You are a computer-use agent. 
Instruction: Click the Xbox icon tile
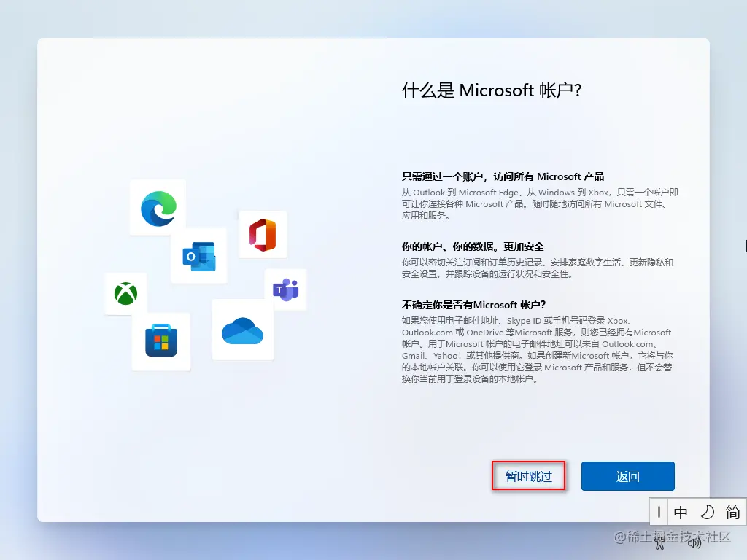point(125,293)
